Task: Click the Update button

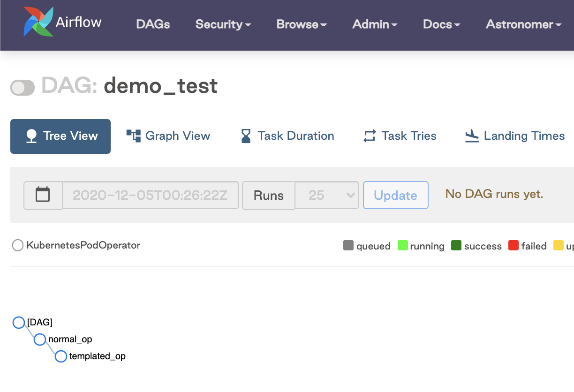Action: (x=396, y=195)
